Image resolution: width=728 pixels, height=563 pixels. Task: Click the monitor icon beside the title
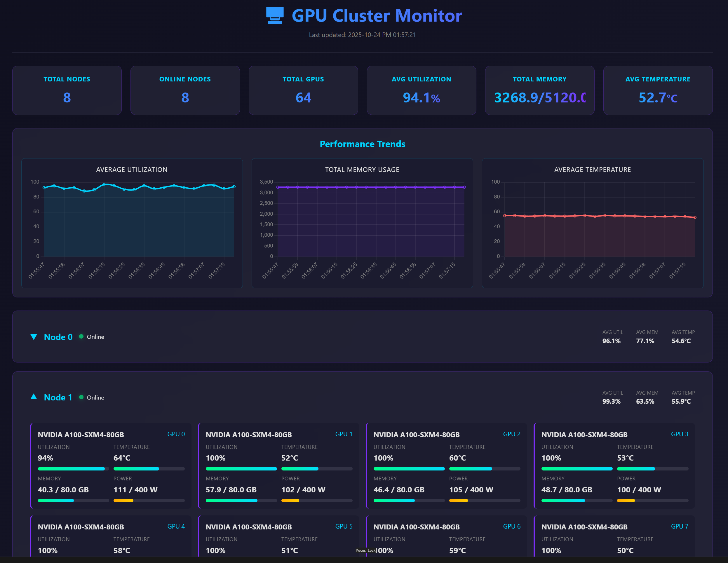click(275, 15)
